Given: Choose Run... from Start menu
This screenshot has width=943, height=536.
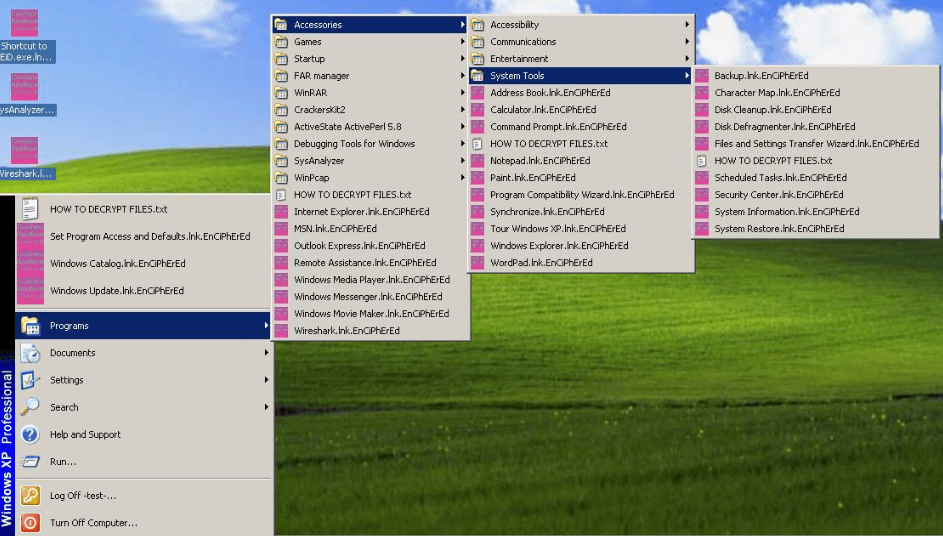Looking at the screenshot, I should click(x=143, y=462).
